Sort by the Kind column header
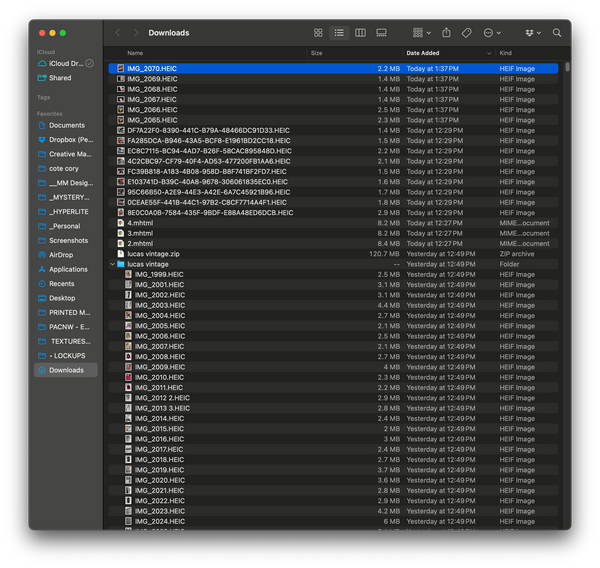 click(505, 53)
